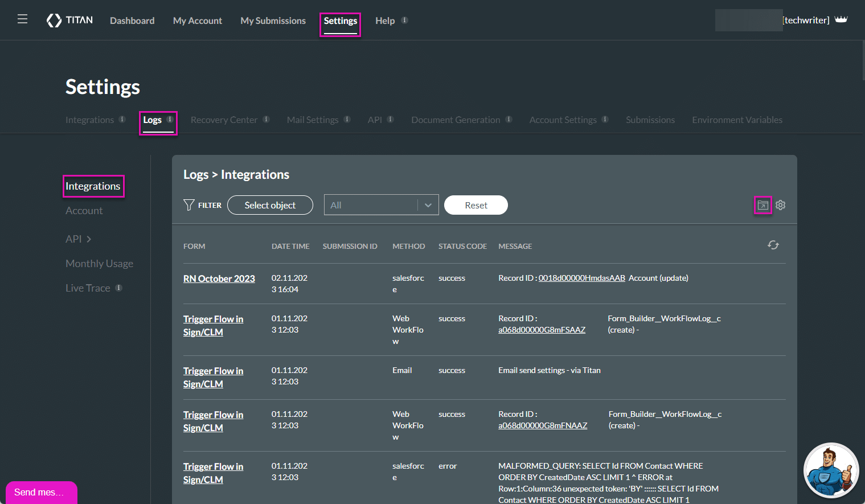This screenshot has width=865, height=504.
Task: Open the RN October 2023 form link
Action: [x=219, y=278]
